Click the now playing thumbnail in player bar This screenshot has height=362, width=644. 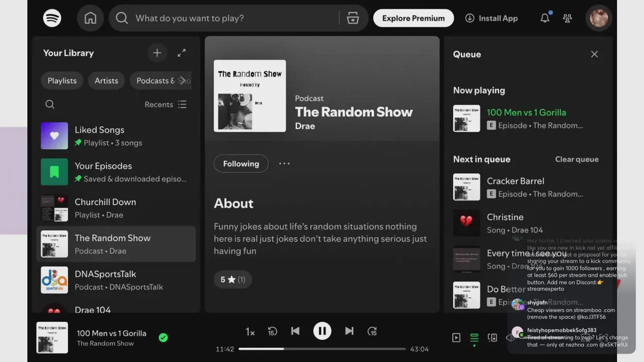click(x=52, y=337)
